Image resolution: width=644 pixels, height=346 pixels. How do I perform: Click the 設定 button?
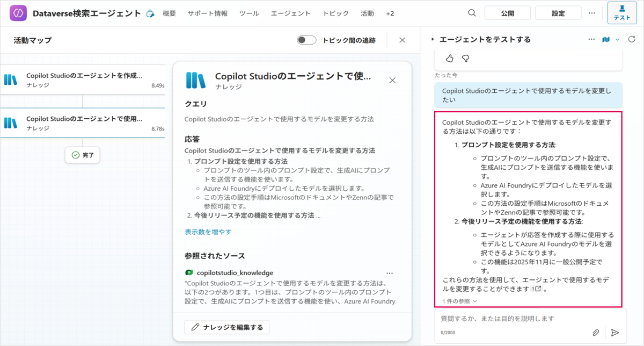pyautogui.click(x=558, y=13)
